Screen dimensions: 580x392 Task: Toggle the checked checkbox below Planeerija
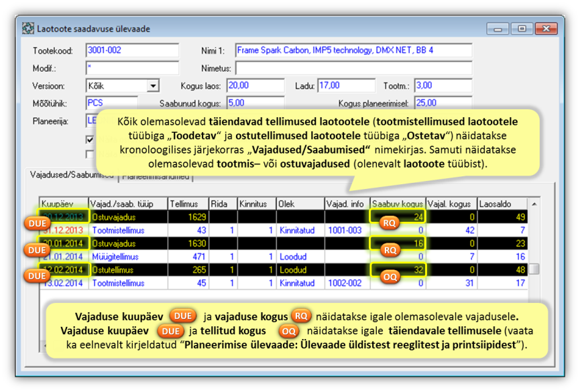pyautogui.click(x=90, y=139)
